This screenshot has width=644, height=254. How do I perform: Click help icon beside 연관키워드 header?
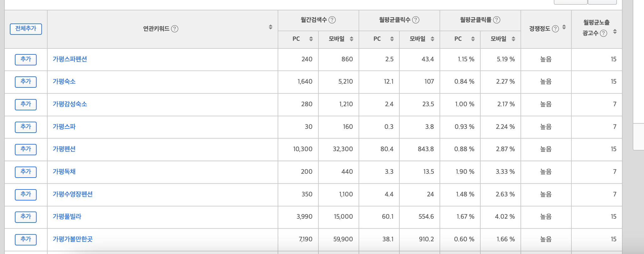(175, 29)
